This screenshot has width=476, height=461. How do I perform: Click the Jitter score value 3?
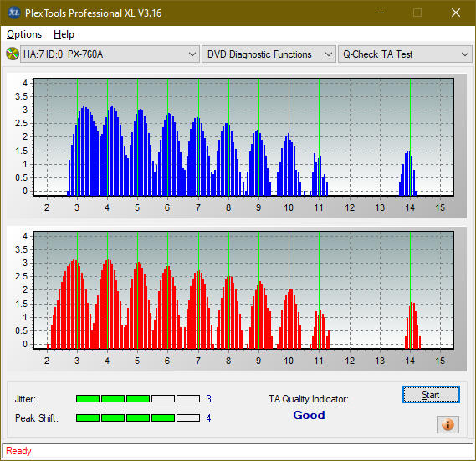click(x=208, y=399)
